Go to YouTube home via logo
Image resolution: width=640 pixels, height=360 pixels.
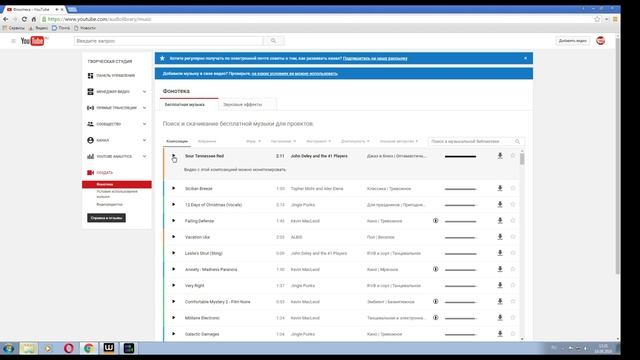(34, 41)
